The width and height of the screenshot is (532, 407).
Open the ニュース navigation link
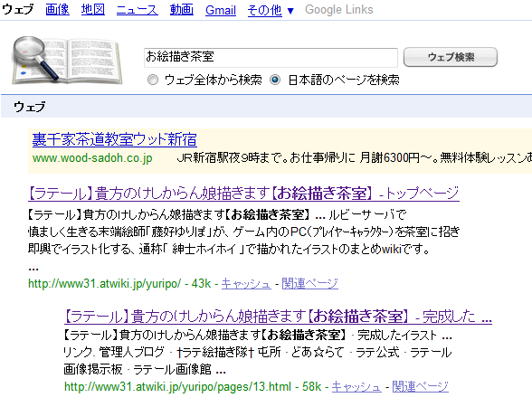(x=138, y=10)
